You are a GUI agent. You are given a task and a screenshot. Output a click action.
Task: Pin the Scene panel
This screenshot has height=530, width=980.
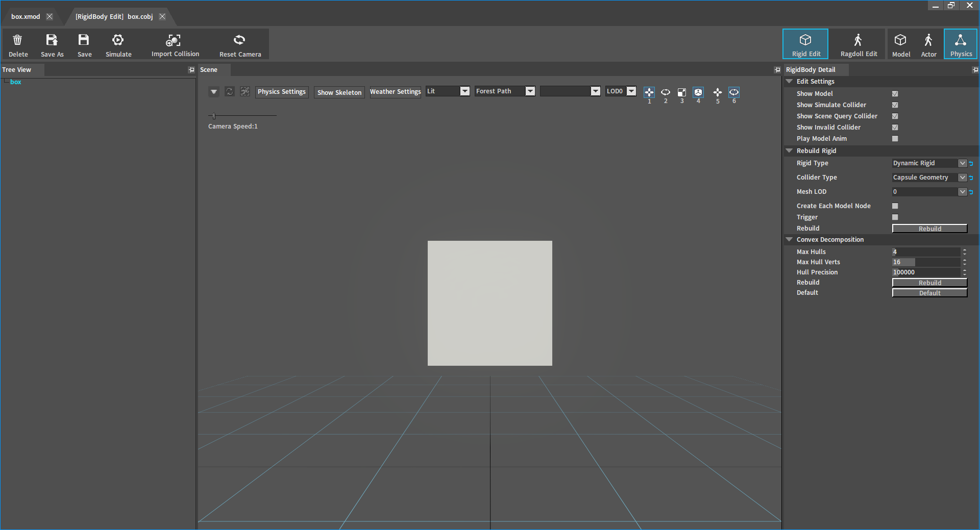pos(777,70)
